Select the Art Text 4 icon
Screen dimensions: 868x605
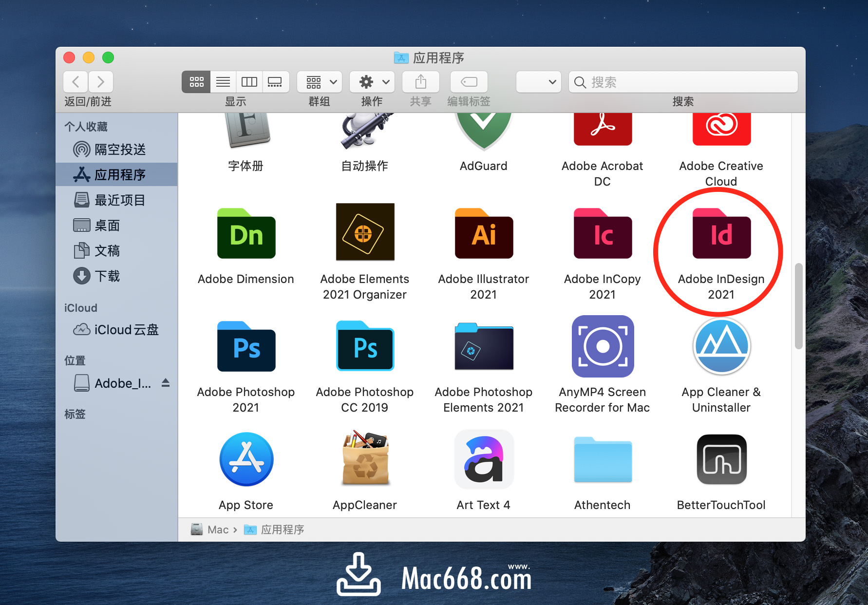(x=484, y=459)
